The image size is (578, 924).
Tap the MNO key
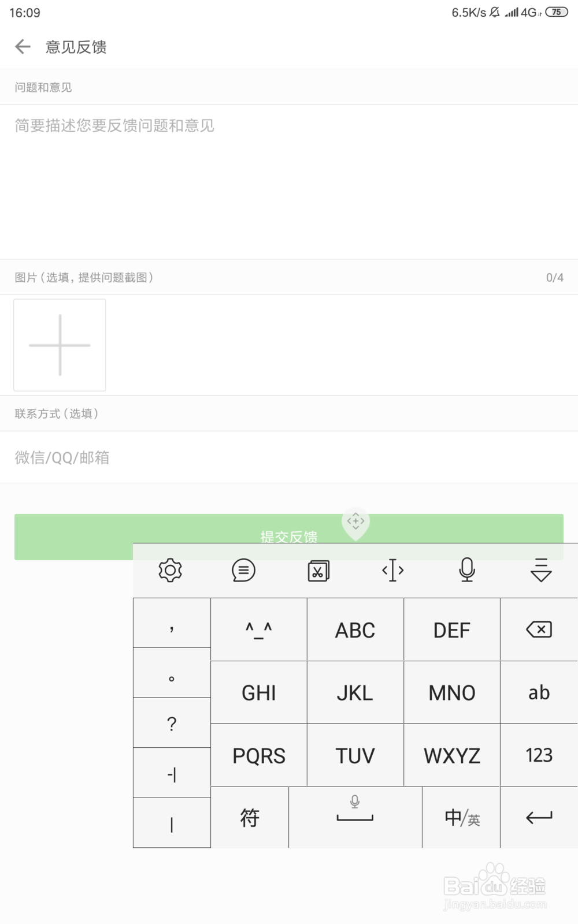452,692
